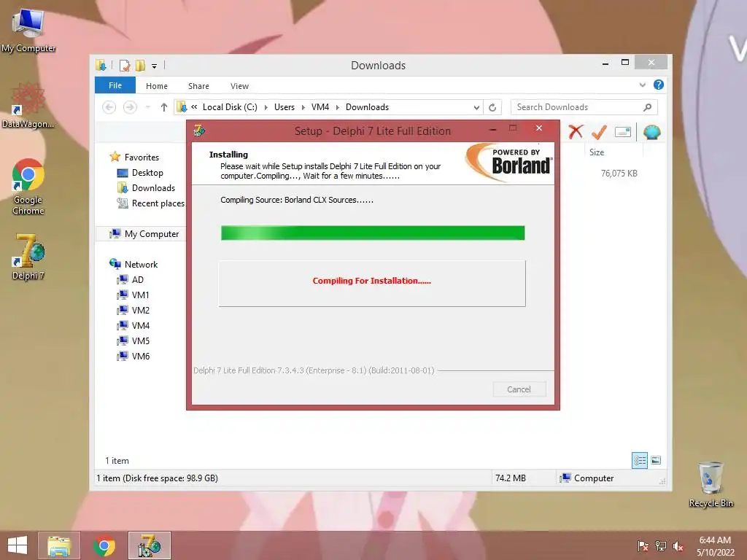The image size is (747, 560).
Task: Open recent locations dropdown arrow
Action: tap(147, 107)
